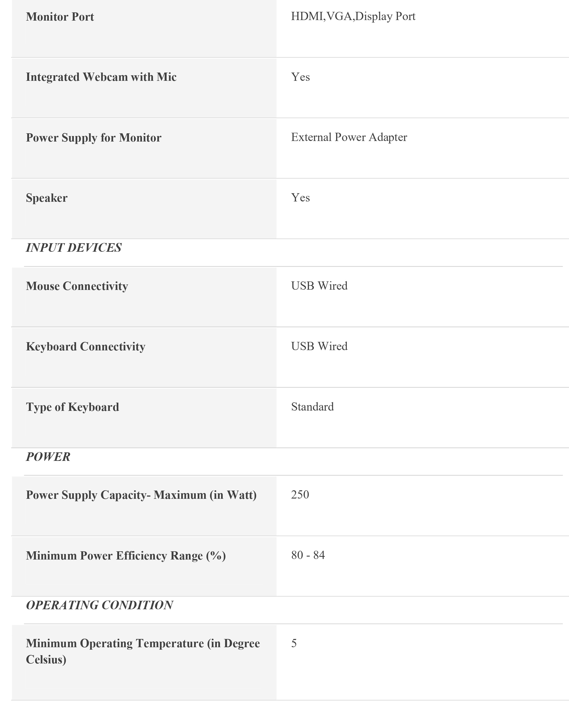This screenshot has height=728, width=569.
Task: Click the OPERATING CONDITION section heading
Action: coord(99,605)
